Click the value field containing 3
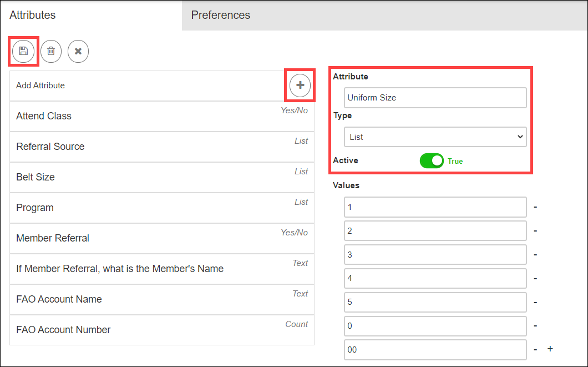 click(435, 255)
